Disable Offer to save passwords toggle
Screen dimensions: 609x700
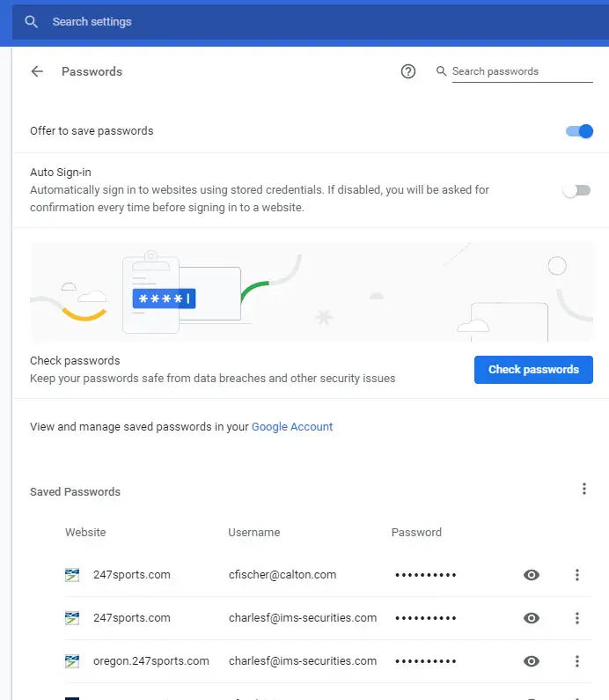tap(579, 131)
